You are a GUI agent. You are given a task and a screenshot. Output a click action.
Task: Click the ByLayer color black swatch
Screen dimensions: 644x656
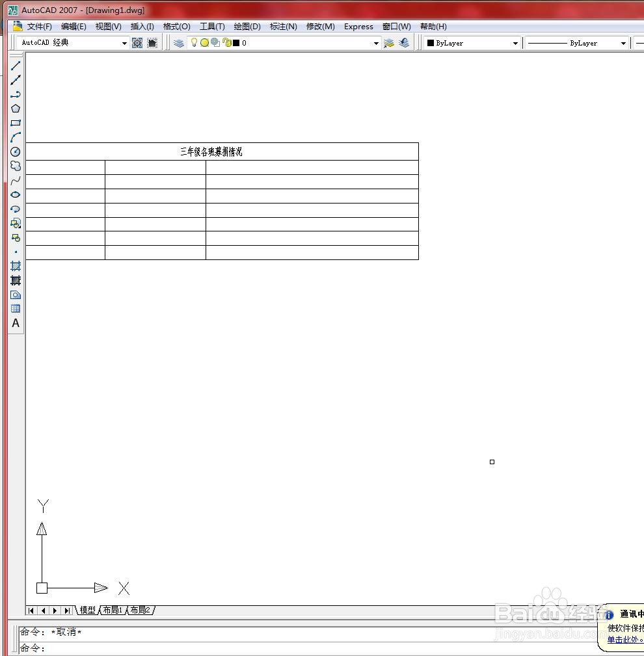click(431, 43)
